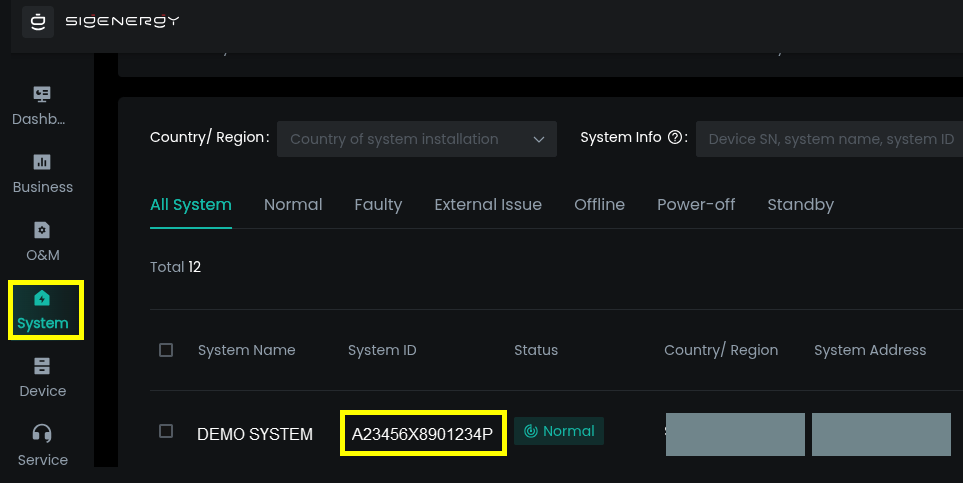Open the Dashboard sidebar icon
963x483 pixels.
coord(42,94)
